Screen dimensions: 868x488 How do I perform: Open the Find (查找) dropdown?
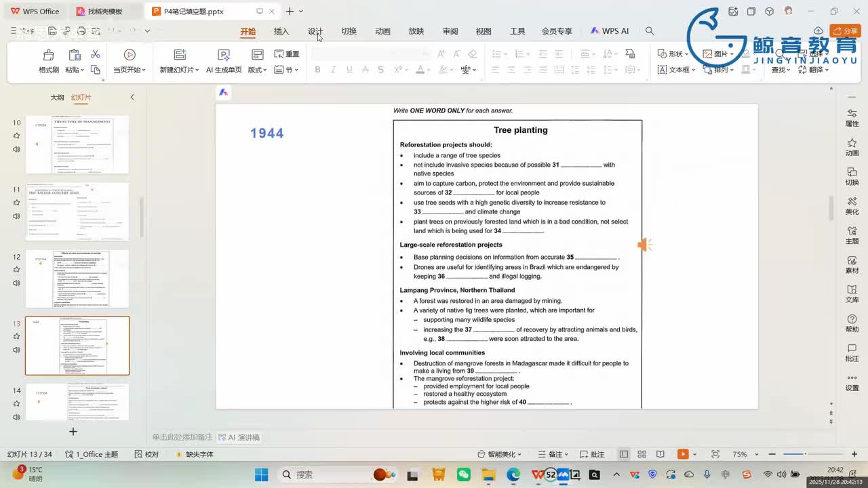[781, 70]
